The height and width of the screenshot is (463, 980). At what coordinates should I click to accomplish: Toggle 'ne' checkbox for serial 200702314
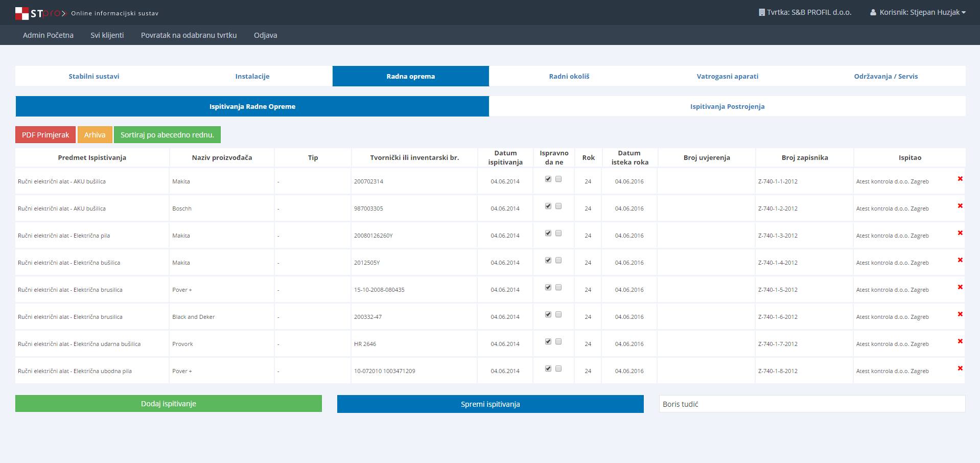click(558, 179)
